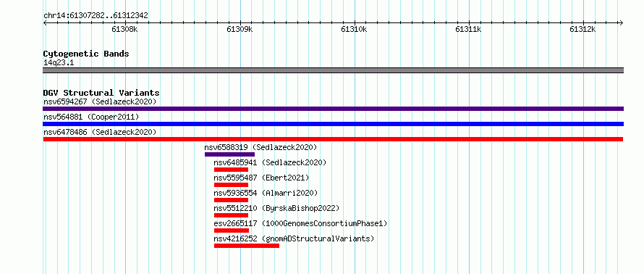Click the 61311k ruler label
Screen dimensions: 644x274
click(468, 30)
